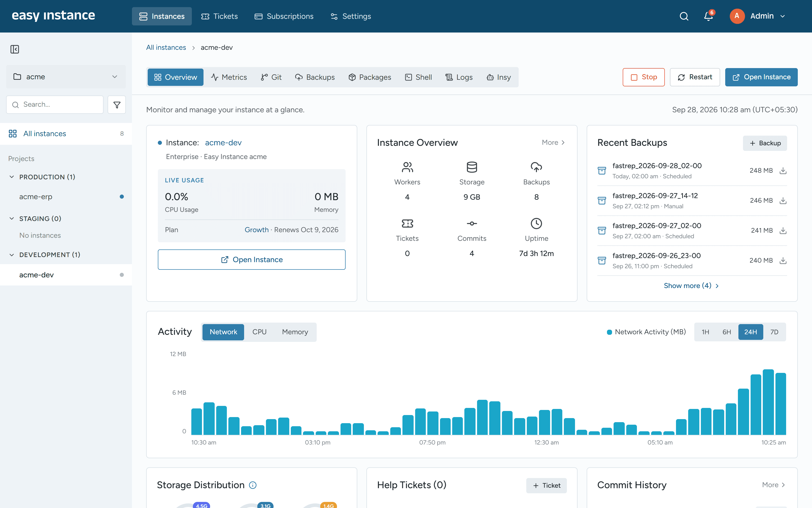Click the Backups cloud upload icon
Image resolution: width=812 pixels, height=508 pixels.
536,167
